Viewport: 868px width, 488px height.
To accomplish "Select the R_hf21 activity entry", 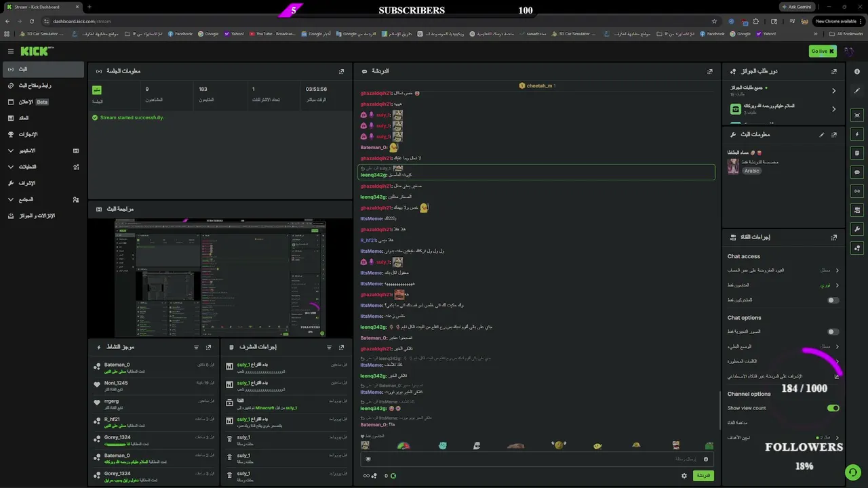I will [x=153, y=422].
